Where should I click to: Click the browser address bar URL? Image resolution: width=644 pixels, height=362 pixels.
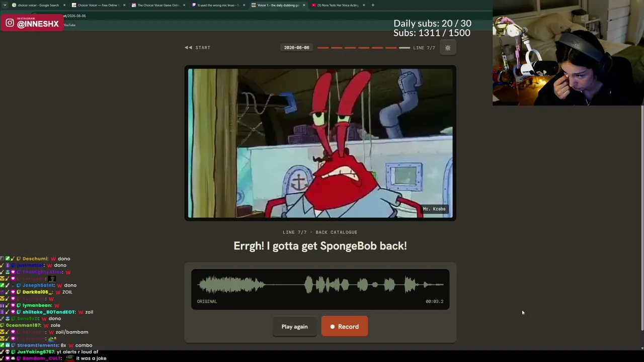point(74,16)
